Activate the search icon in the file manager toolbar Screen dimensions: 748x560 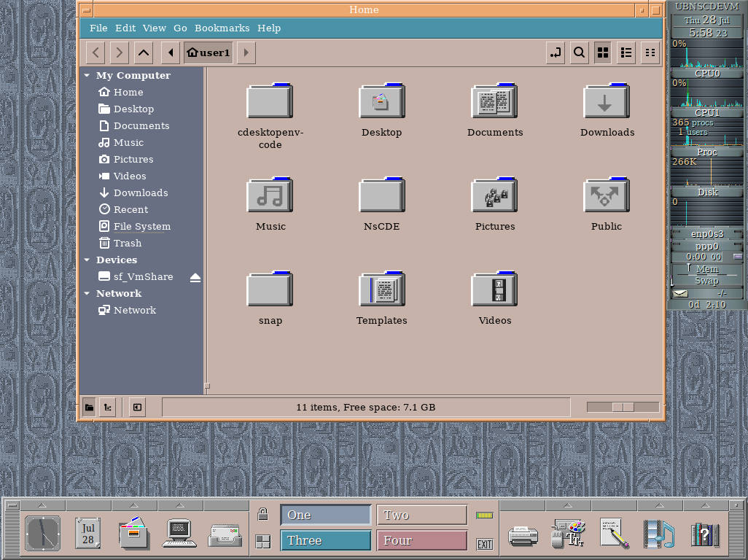click(x=579, y=52)
